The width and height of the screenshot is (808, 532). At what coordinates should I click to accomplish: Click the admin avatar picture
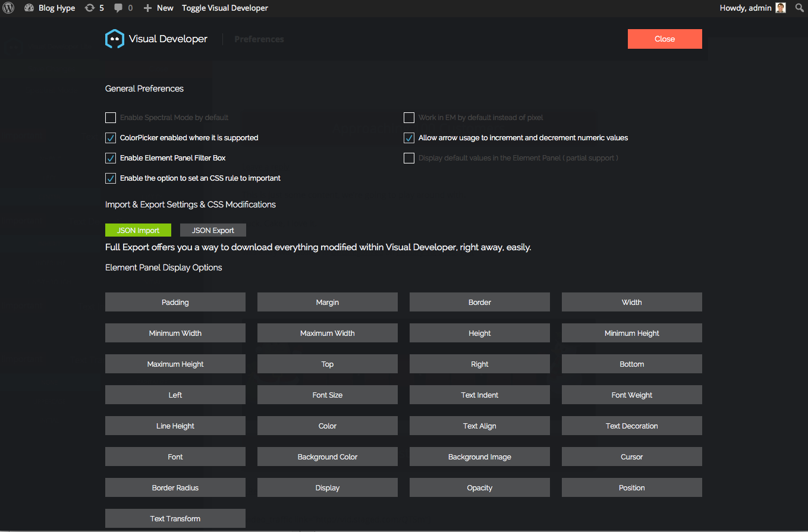(781, 8)
